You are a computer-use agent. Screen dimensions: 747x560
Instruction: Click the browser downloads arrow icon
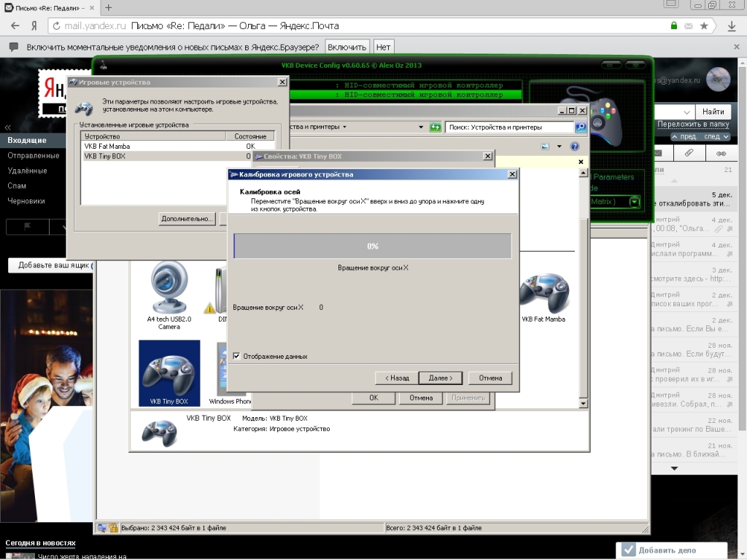click(x=732, y=26)
